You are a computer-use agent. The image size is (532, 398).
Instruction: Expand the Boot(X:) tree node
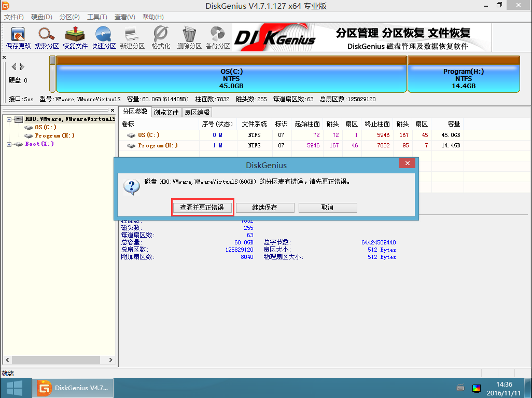click(9, 144)
